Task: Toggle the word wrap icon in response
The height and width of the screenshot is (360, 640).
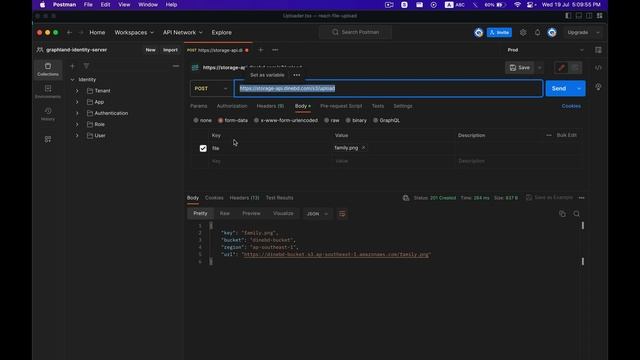Action: pyautogui.click(x=342, y=214)
